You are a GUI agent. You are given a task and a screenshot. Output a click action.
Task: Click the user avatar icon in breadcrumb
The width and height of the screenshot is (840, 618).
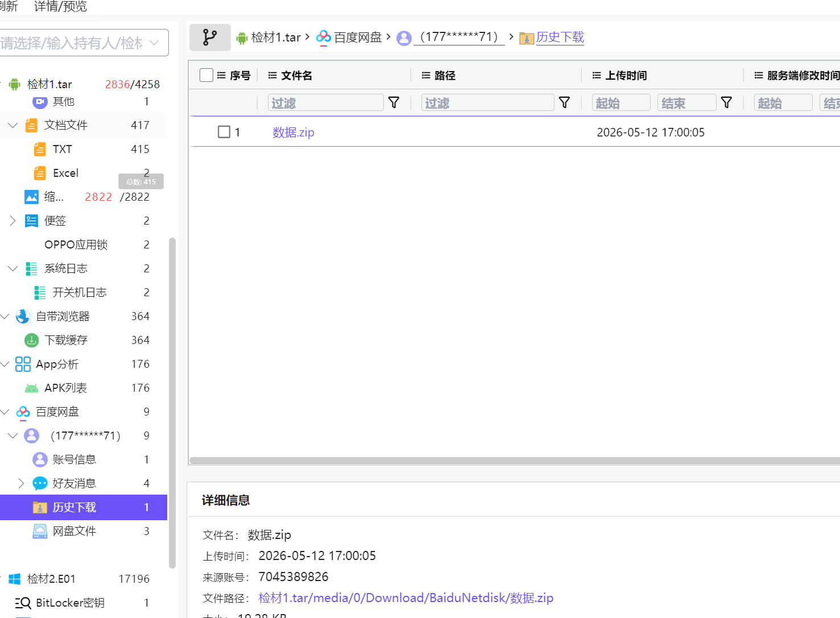[404, 38]
